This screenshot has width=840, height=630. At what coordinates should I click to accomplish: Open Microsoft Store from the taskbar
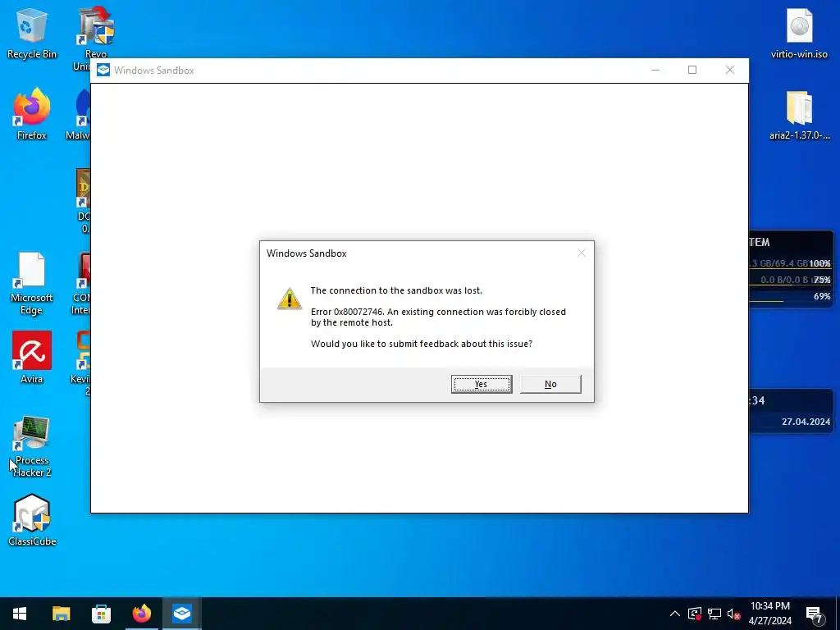(x=101, y=614)
